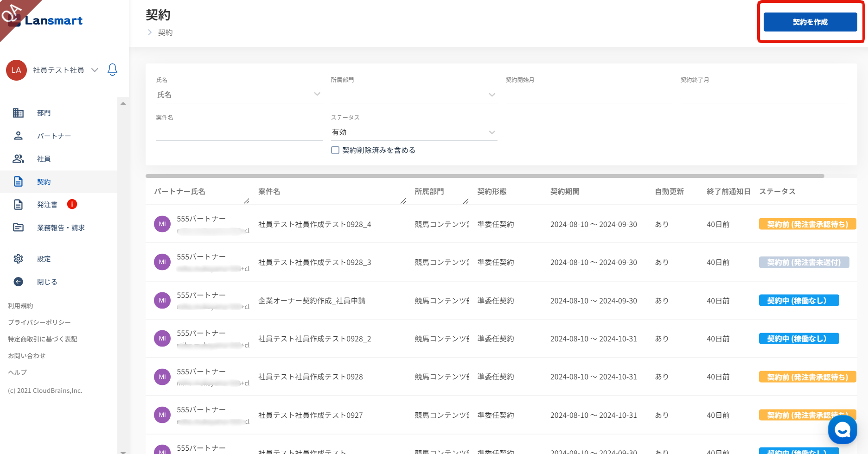Open the chat support bubble
Image resolution: width=868 pixels, height=454 pixels.
click(x=842, y=430)
